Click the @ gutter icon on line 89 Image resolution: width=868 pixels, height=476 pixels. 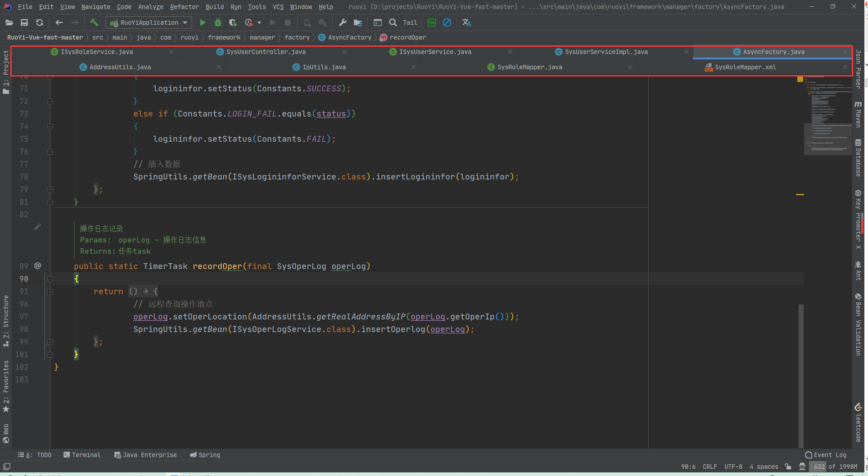(x=38, y=266)
